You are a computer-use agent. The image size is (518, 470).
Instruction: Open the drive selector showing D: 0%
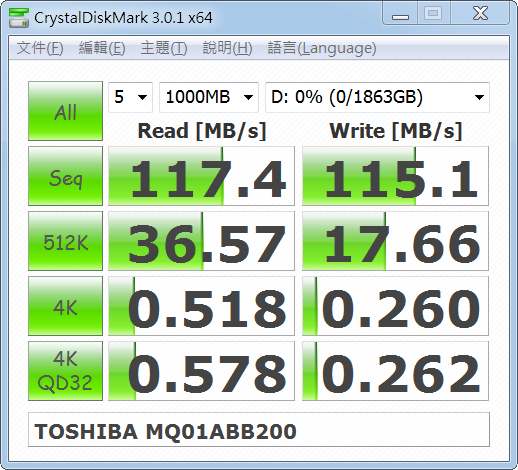pyautogui.click(x=377, y=97)
